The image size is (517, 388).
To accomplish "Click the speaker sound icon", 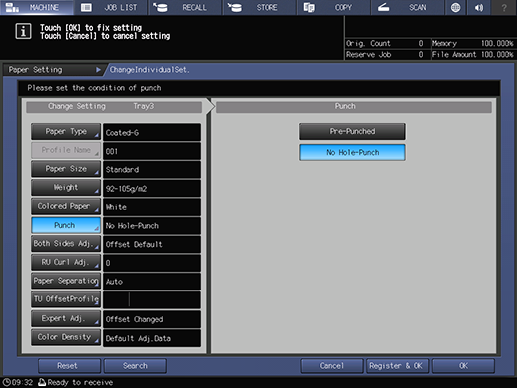I will tap(479, 7).
